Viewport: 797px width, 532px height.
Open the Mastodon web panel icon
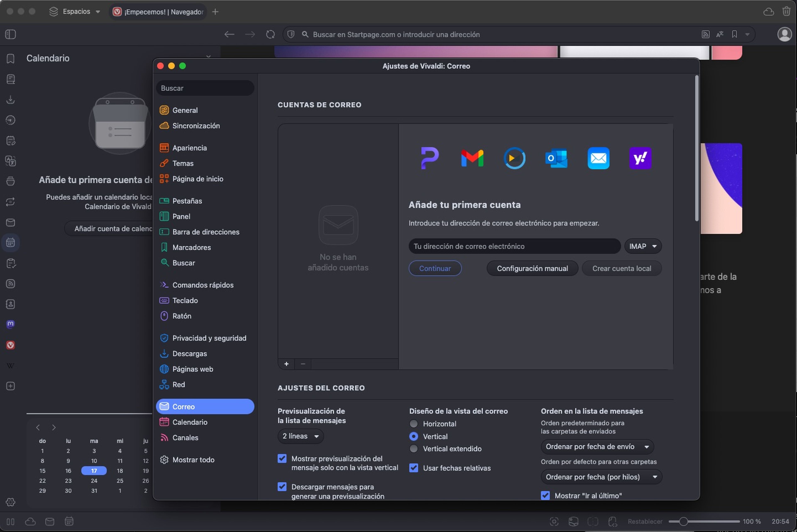tap(11, 324)
